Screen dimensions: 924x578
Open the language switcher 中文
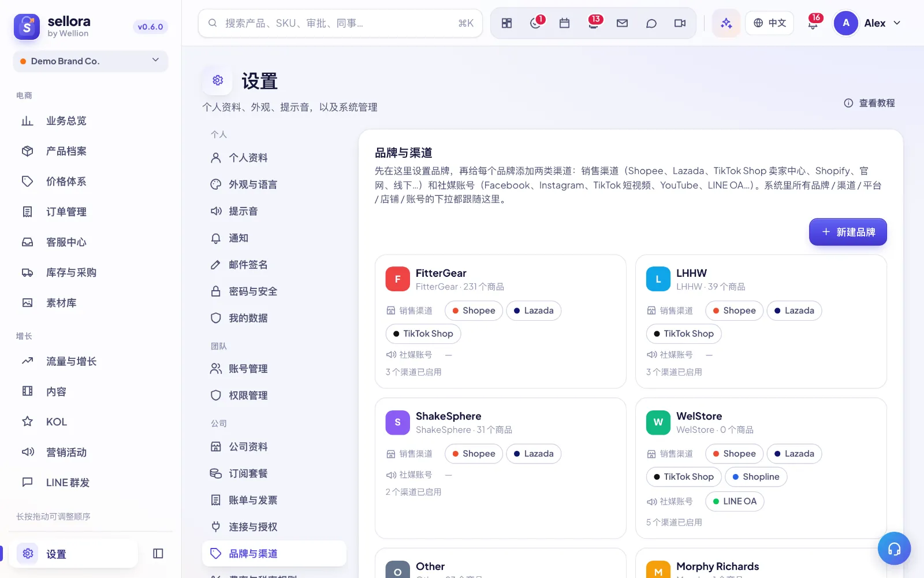769,23
